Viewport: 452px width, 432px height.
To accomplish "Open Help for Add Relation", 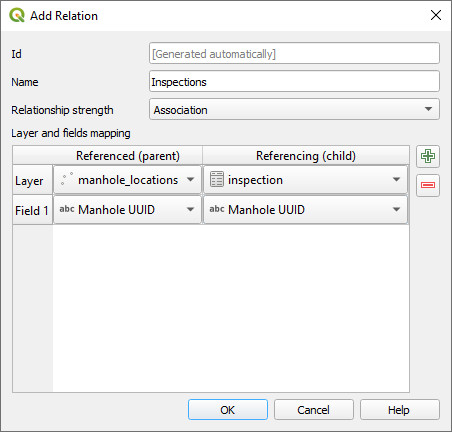I will pos(399,410).
